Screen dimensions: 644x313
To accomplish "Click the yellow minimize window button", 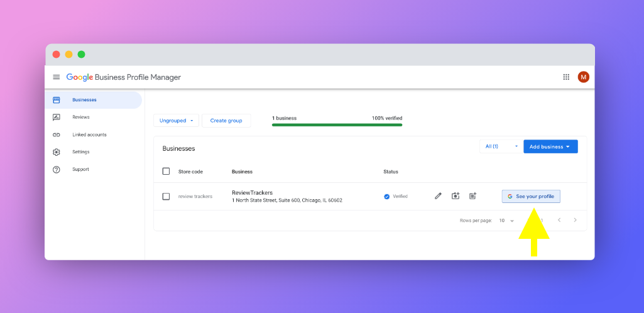I will pyautogui.click(x=68, y=54).
